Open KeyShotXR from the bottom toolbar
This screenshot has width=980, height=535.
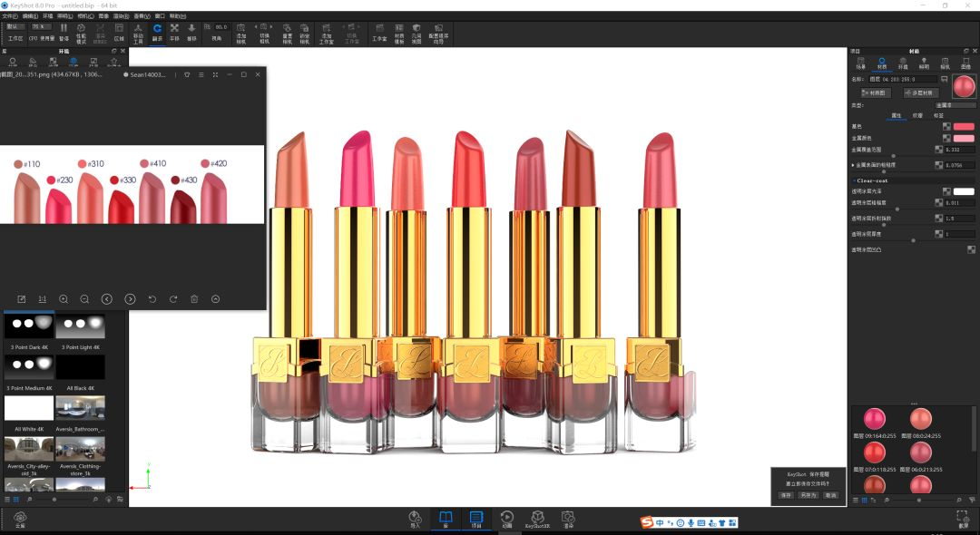[537, 517]
